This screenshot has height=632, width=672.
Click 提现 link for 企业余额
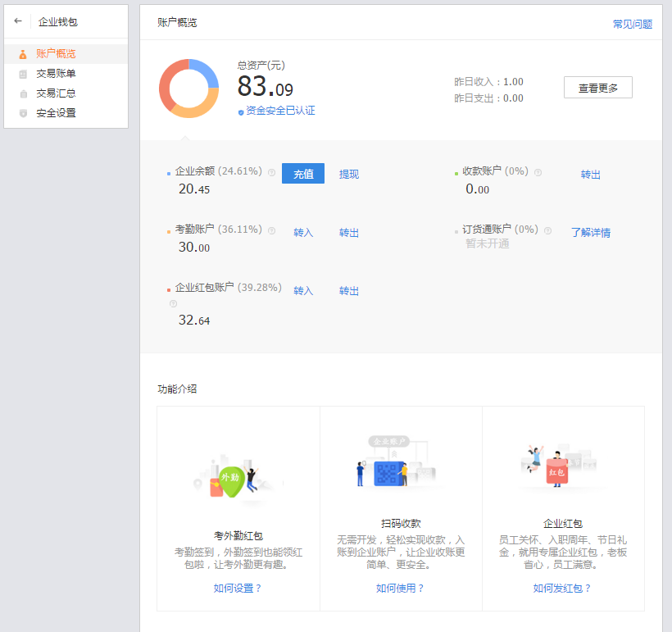tap(349, 175)
